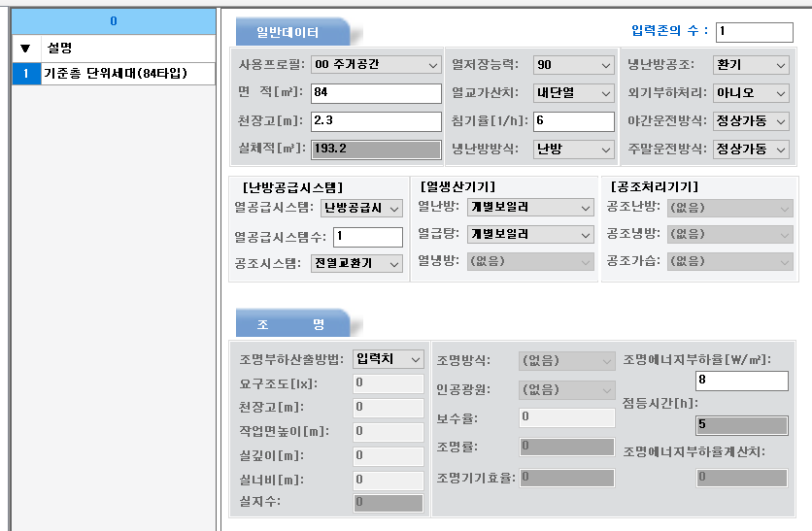The height and width of the screenshot is (531, 812).
Task: Open the 냉난방공조 dropdown
Action: coord(750,65)
